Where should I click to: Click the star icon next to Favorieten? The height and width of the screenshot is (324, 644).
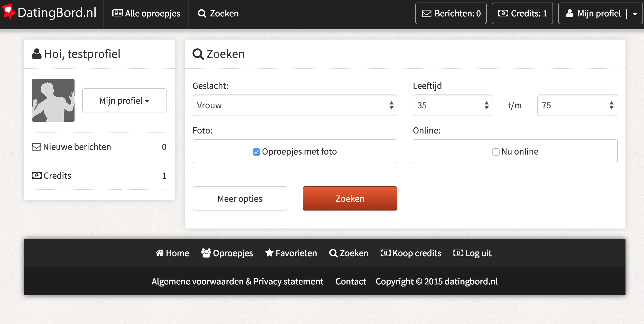tap(269, 253)
